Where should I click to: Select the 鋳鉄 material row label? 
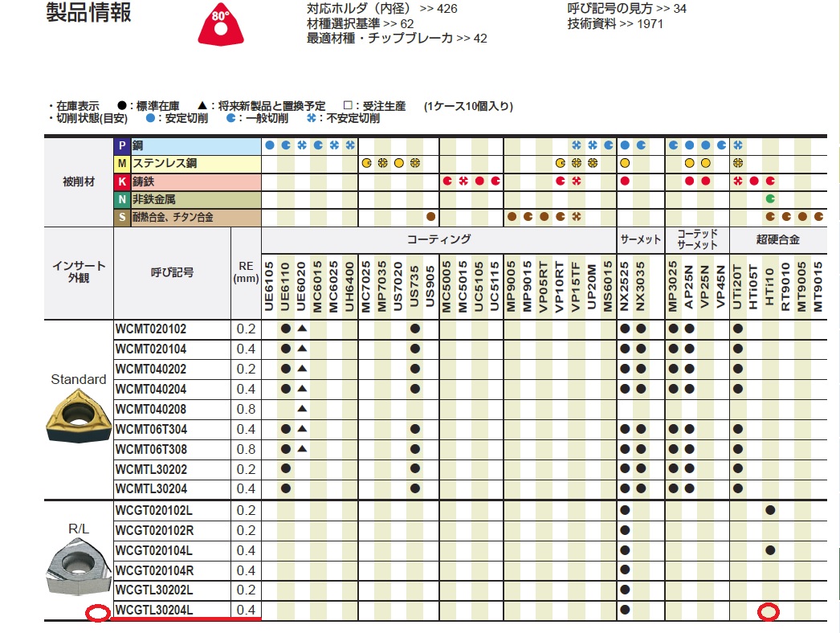pos(195,182)
